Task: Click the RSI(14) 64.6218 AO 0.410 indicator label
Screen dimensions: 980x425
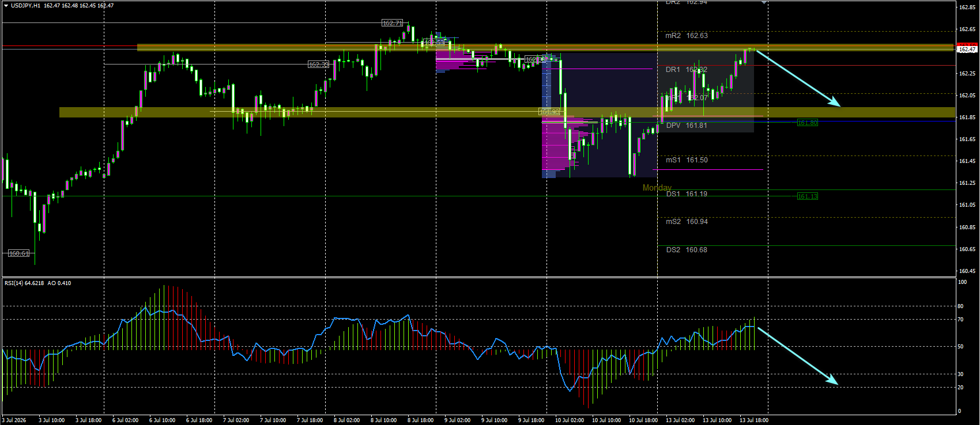Action: click(38, 283)
